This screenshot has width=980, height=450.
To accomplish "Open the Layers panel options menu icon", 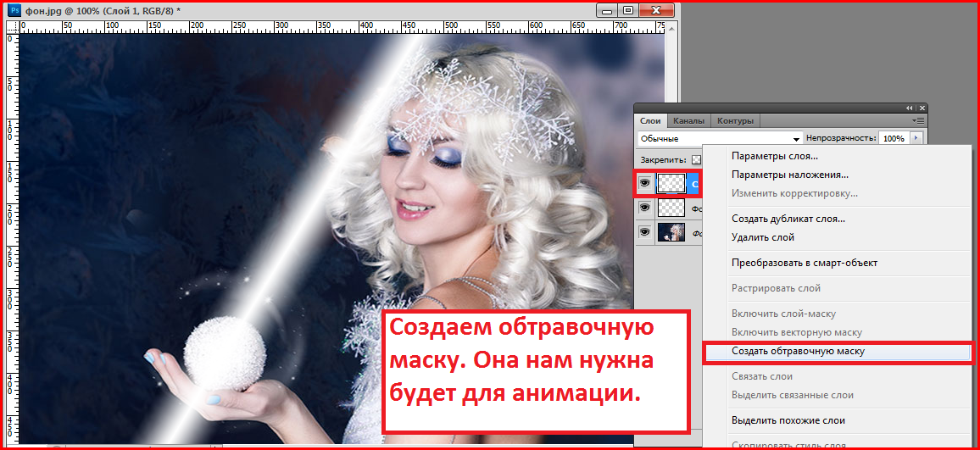I will 918,120.
